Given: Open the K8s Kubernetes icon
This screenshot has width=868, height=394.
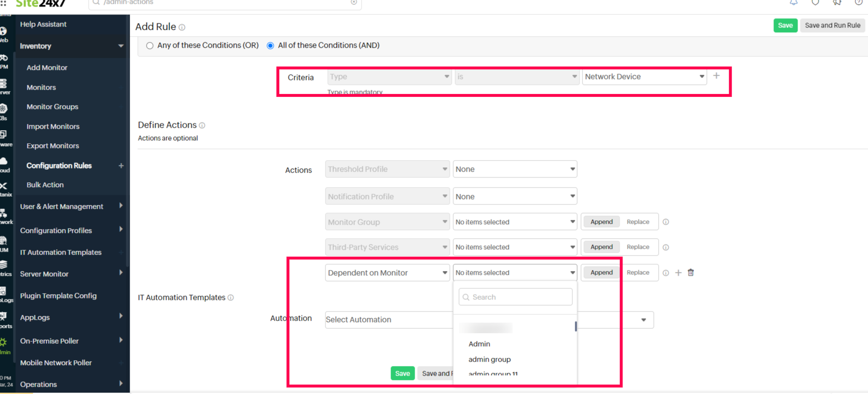Looking at the screenshot, I should [3, 109].
